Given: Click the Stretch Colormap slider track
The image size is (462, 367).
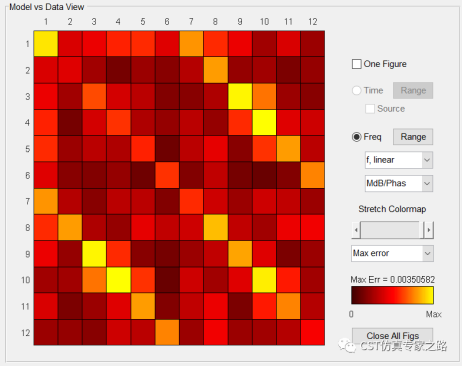Looking at the screenshot, I should click(392, 230).
